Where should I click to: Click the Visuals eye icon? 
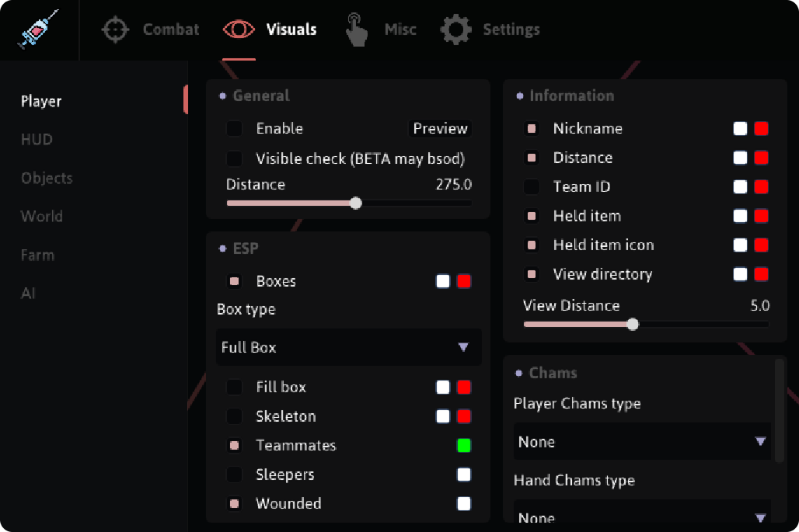coord(238,30)
